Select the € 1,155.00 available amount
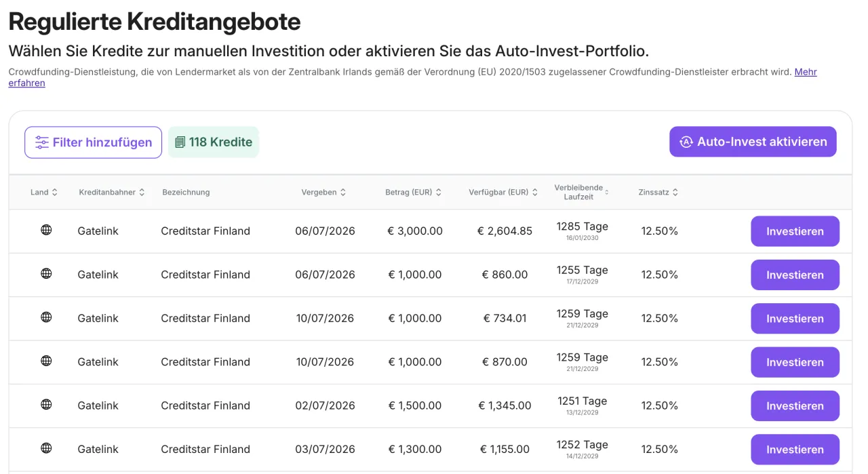The height and width of the screenshot is (474, 868). 505,449
